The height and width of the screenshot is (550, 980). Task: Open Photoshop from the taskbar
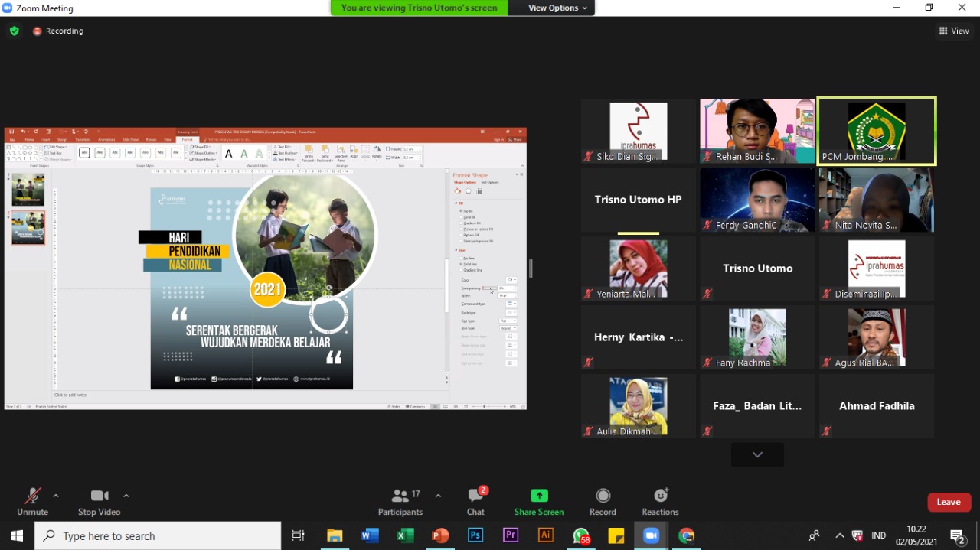click(x=475, y=535)
